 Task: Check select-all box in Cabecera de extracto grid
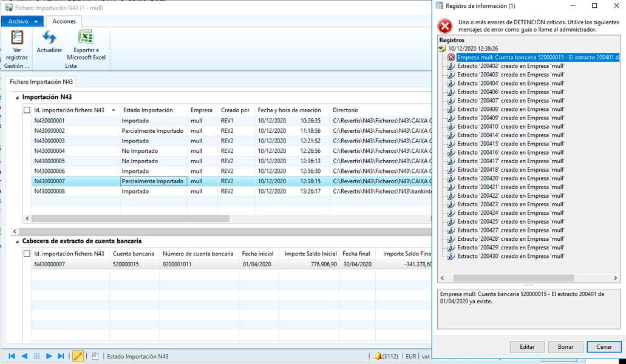27,254
